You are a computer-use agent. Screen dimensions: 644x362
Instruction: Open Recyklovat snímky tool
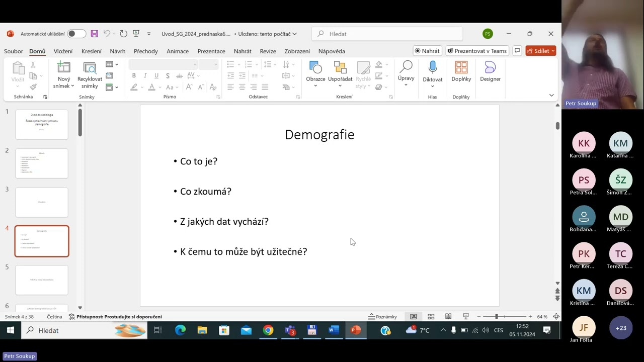click(90, 75)
